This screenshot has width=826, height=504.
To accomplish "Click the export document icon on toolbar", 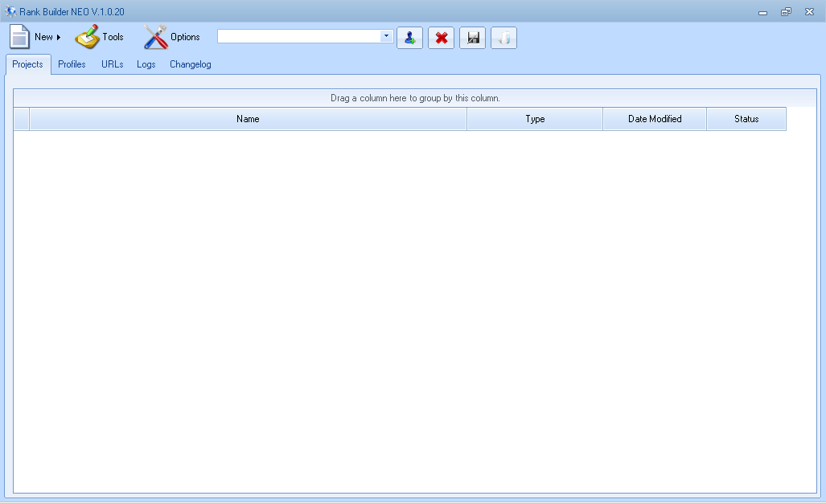I will point(503,37).
